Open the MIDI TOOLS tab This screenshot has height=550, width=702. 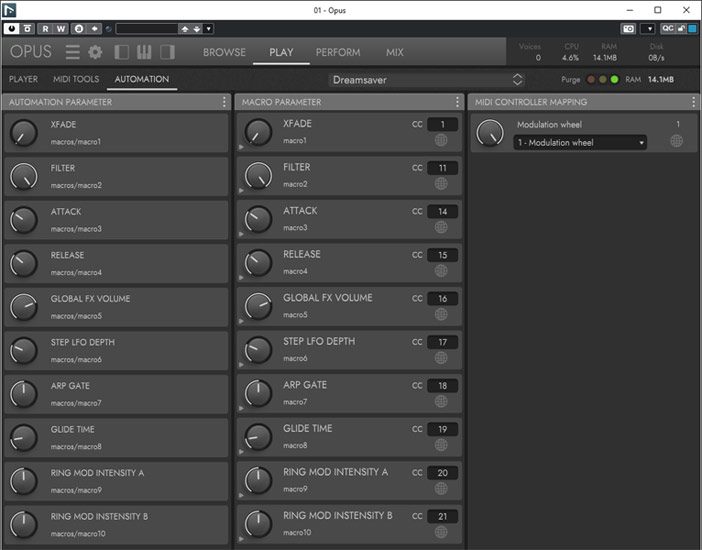point(76,79)
